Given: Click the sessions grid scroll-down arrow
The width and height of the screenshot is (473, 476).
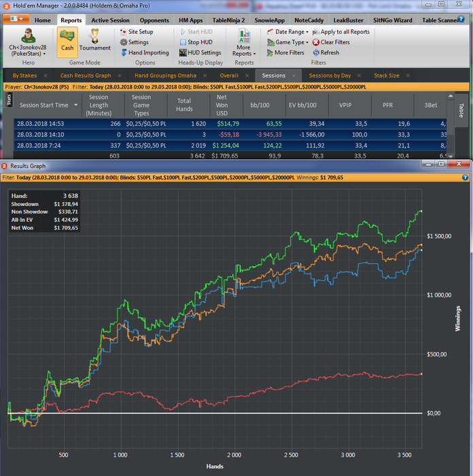Looking at the screenshot, I should [x=451, y=156].
